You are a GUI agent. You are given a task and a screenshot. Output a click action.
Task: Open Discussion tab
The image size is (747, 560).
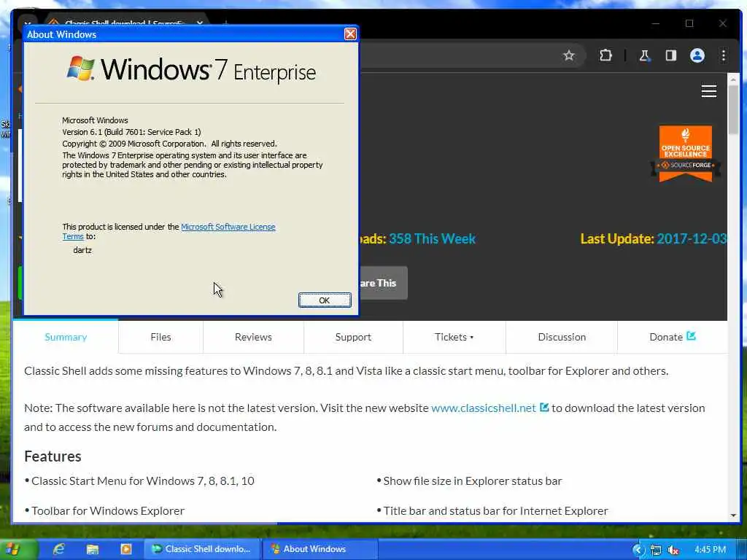562,337
